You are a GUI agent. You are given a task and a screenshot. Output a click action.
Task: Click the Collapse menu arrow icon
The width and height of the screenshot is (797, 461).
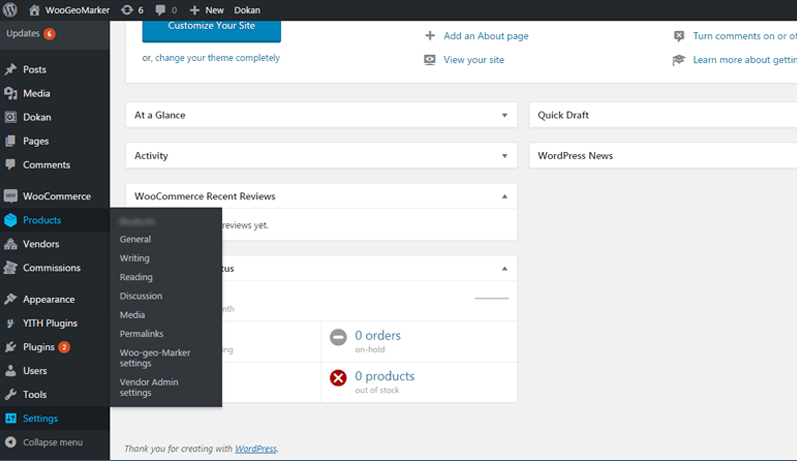pyautogui.click(x=11, y=442)
